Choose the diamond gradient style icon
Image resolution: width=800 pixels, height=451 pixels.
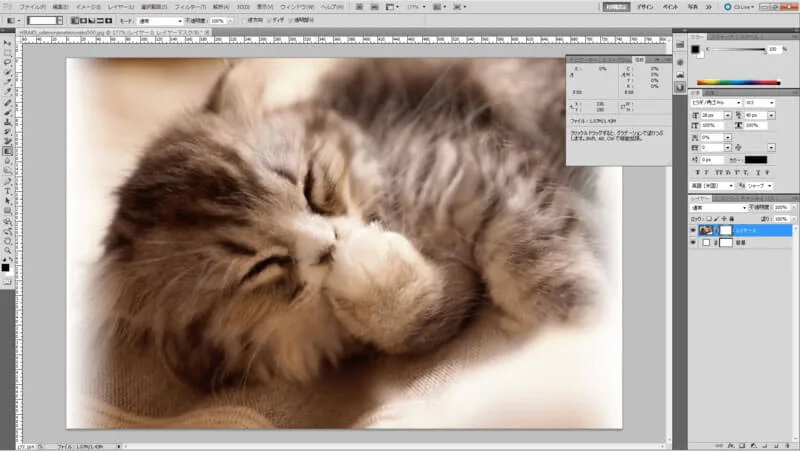(108, 20)
